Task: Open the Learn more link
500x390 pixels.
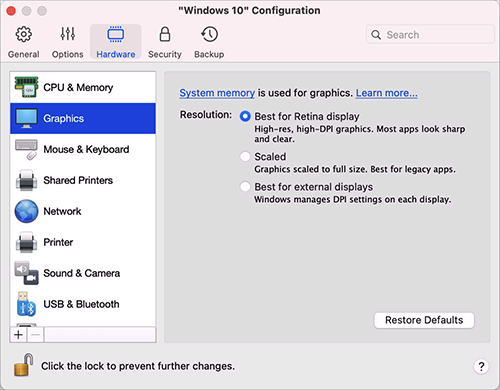Action: pos(387,93)
